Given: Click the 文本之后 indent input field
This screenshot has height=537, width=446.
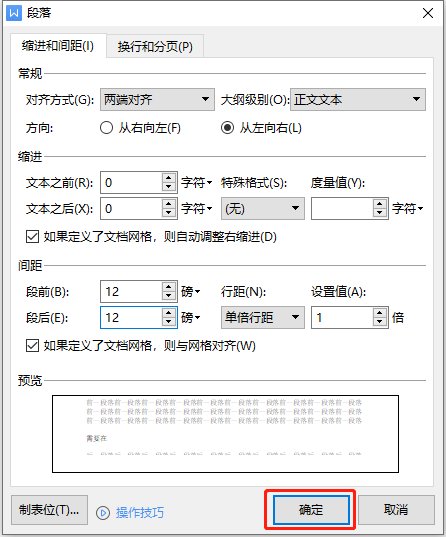Looking at the screenshot, I should (x=131, y=209).
